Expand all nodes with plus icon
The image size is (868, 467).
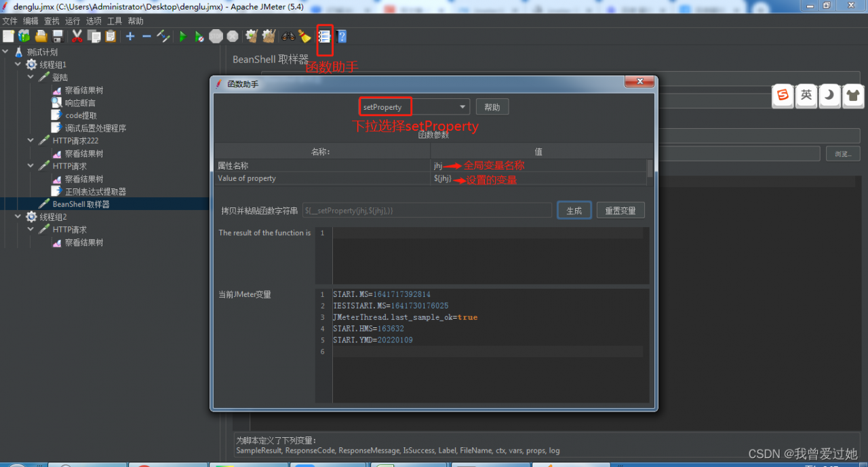[130, 37]
